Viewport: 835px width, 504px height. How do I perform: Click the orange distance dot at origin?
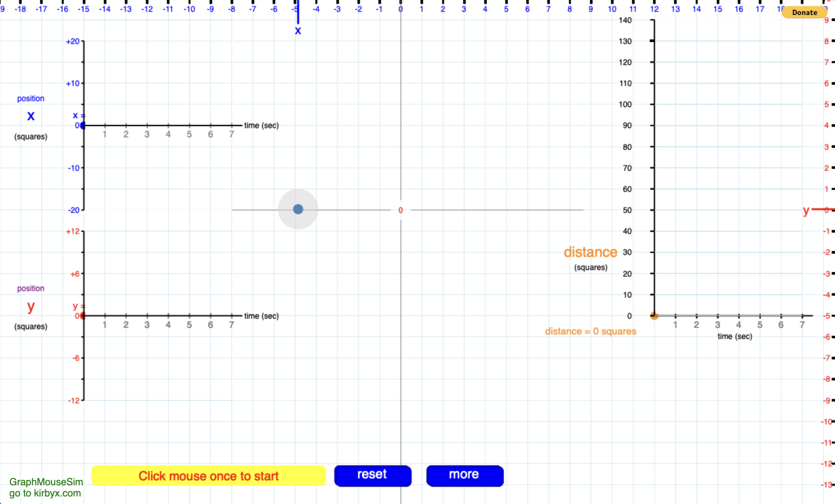click(x=654, y=316)
